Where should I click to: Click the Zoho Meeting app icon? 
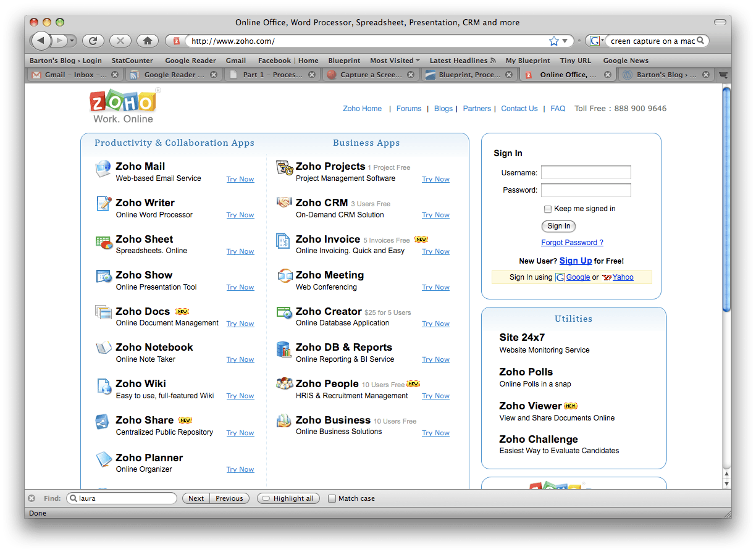[x=284, y=275]
